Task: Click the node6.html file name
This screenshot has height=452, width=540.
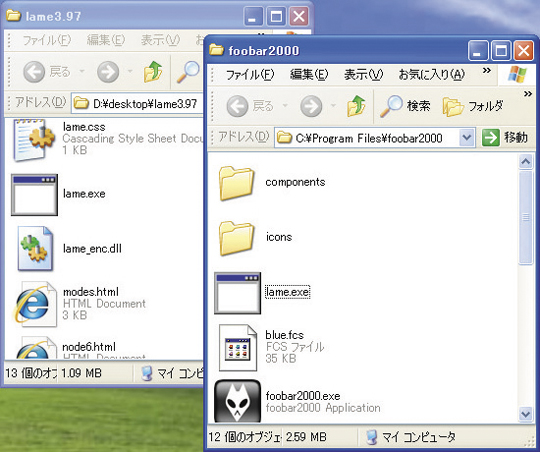Action: [89, 347]
